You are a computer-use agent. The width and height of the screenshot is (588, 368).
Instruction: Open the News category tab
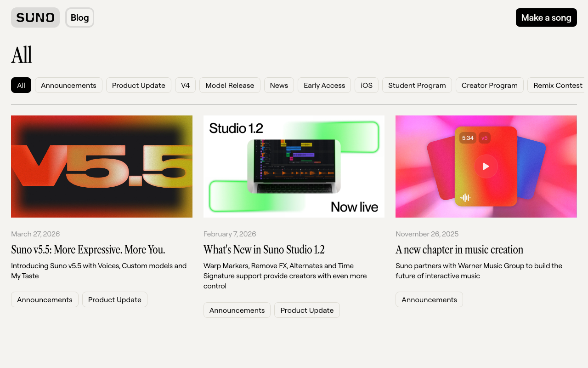click(279, 85)
